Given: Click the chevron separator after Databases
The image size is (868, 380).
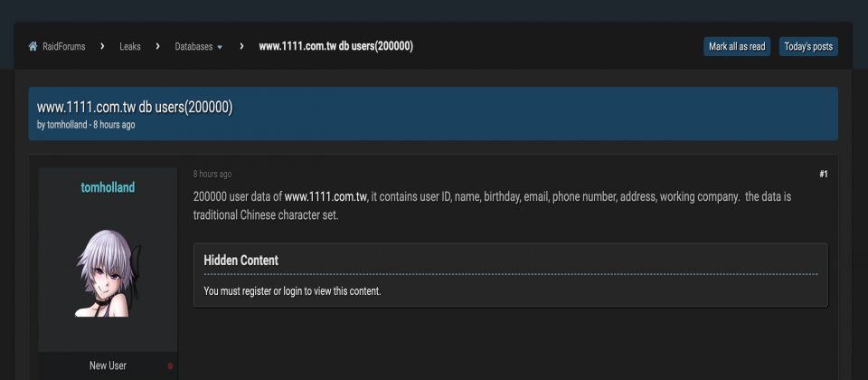Looking at the screenshot, I should [241, 46].
